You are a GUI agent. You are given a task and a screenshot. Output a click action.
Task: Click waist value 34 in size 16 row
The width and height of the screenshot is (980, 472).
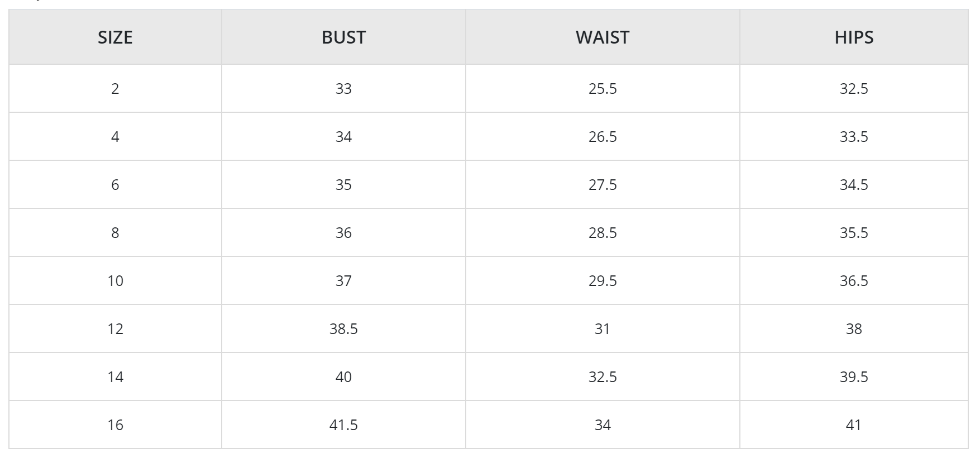602,425
